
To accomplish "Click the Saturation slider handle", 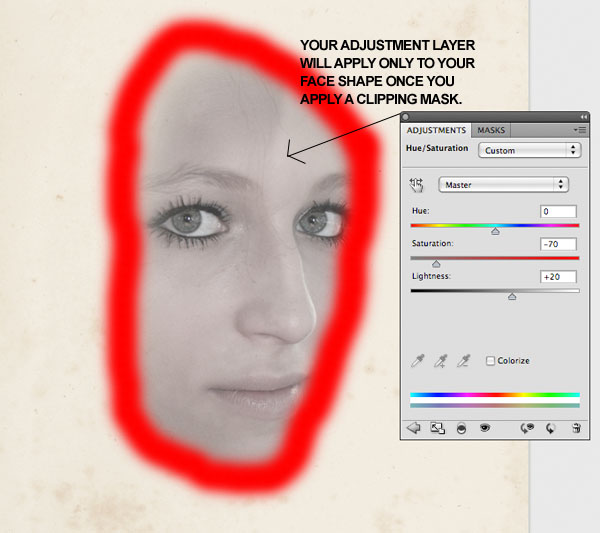I will (x=436, y=264).
